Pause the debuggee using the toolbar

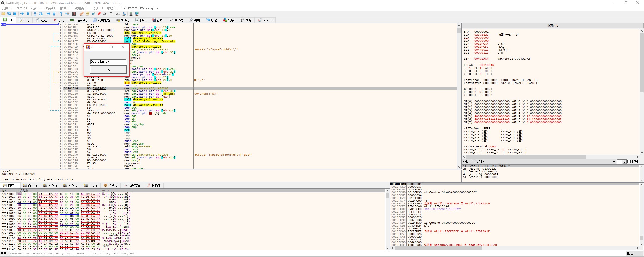[28, 14]
